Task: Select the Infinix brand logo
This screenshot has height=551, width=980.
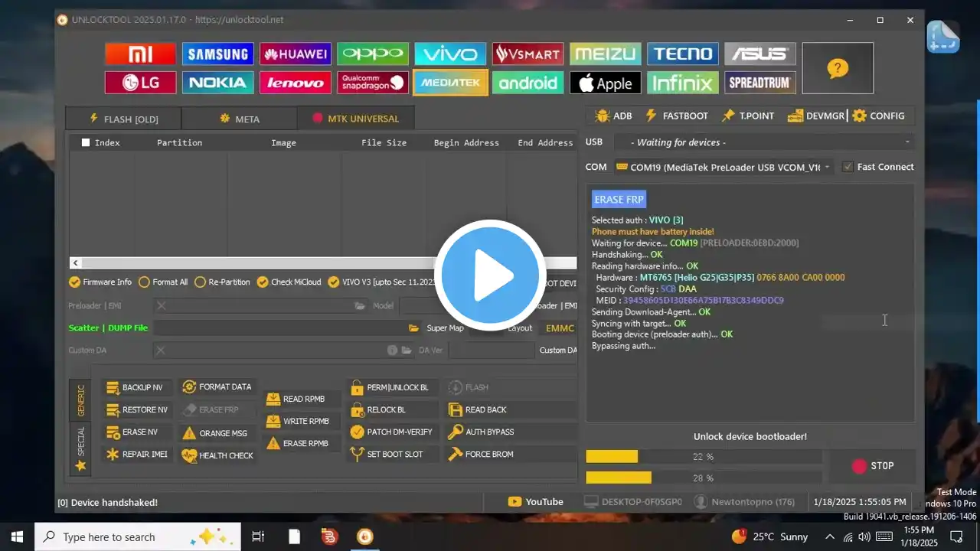Action: tap(683, 83)
